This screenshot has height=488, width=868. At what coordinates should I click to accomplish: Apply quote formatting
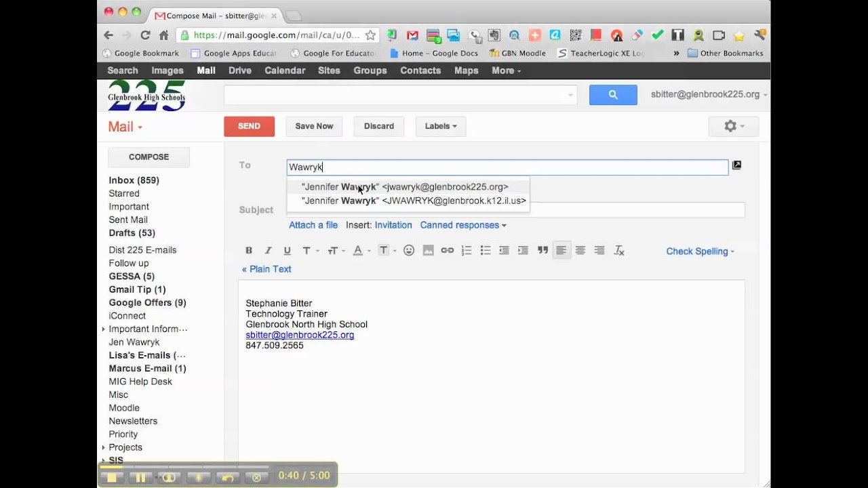tap(542, 251)
